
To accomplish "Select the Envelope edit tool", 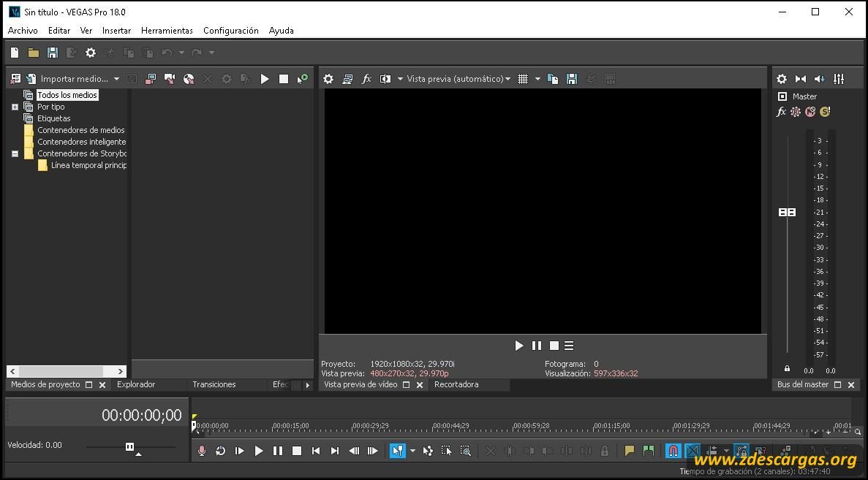I will click(428, 452).
